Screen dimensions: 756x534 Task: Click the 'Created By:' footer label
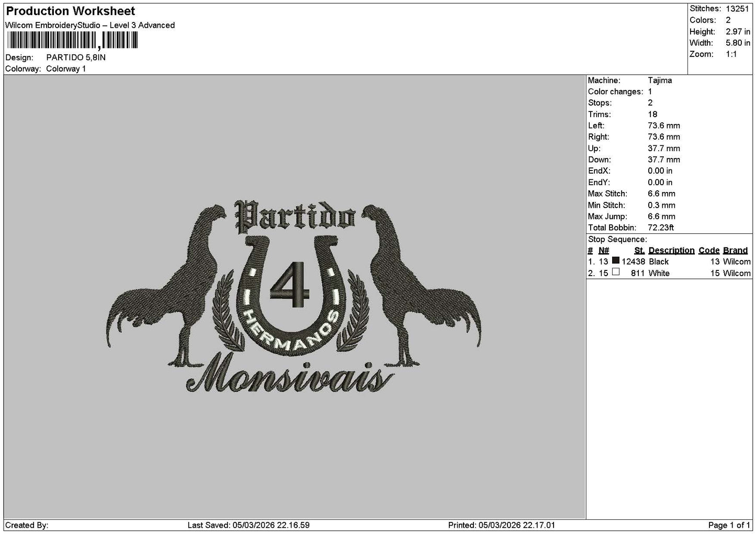pos(27,525)
